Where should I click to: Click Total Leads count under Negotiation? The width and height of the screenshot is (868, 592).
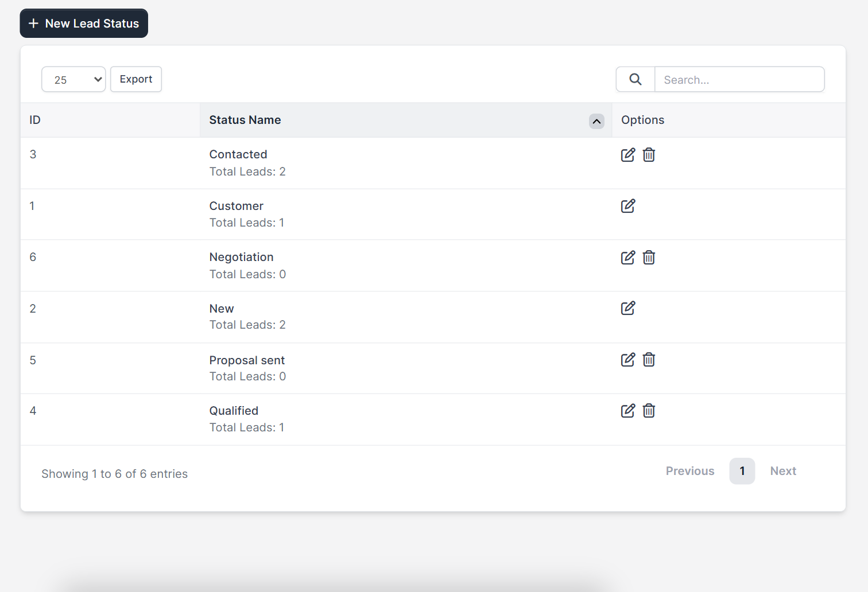pos(247,274)
